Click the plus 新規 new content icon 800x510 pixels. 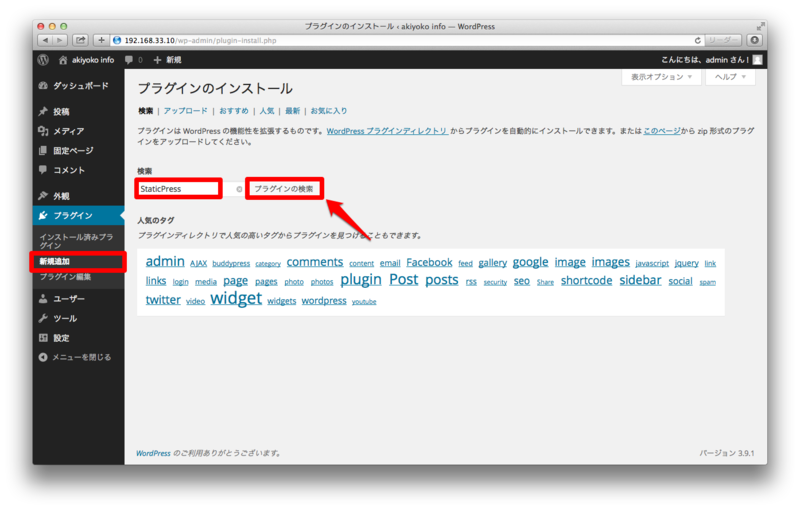click(x=157, y=60)
